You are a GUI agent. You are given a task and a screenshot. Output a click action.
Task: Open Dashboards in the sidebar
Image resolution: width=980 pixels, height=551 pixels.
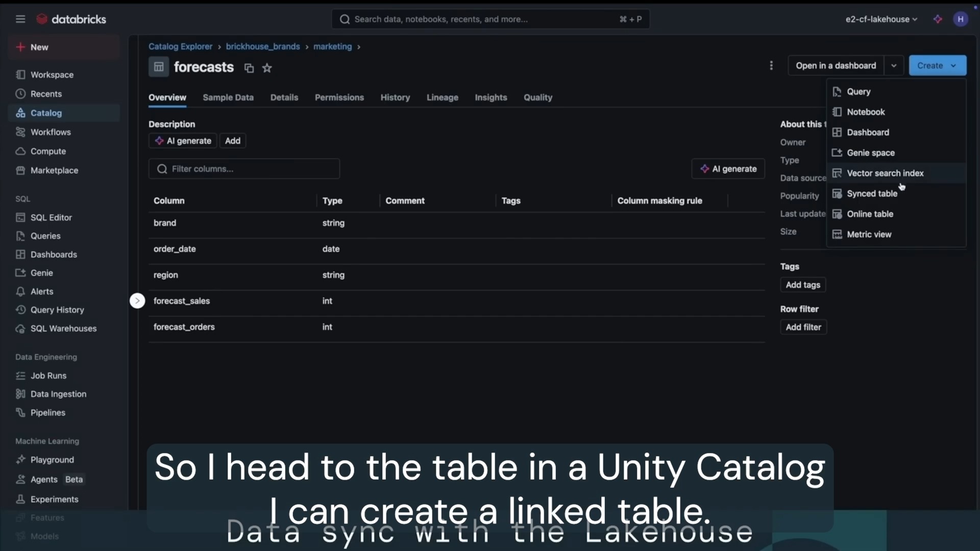(64, 254)
